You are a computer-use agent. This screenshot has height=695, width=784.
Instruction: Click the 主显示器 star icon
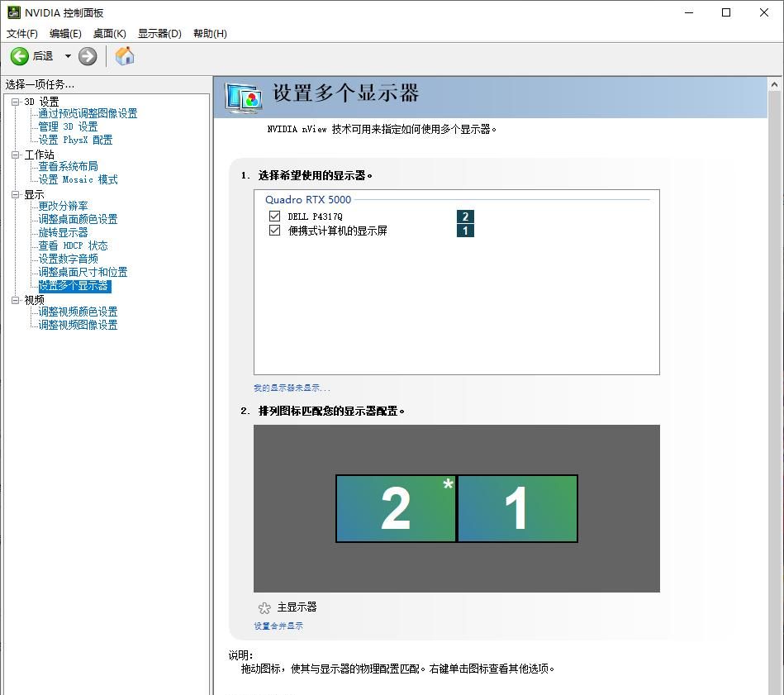pos(264,607)
